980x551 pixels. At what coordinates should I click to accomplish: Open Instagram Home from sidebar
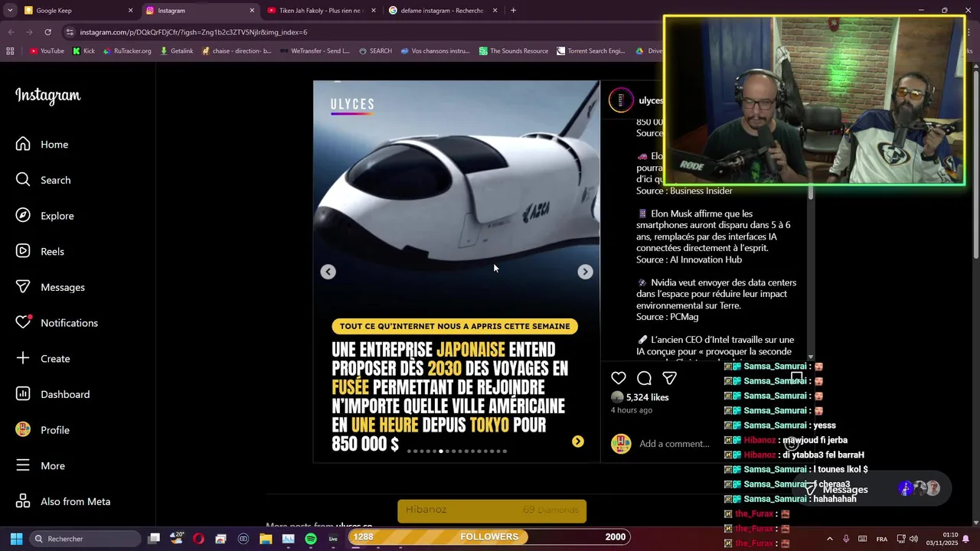pos(42,145)
